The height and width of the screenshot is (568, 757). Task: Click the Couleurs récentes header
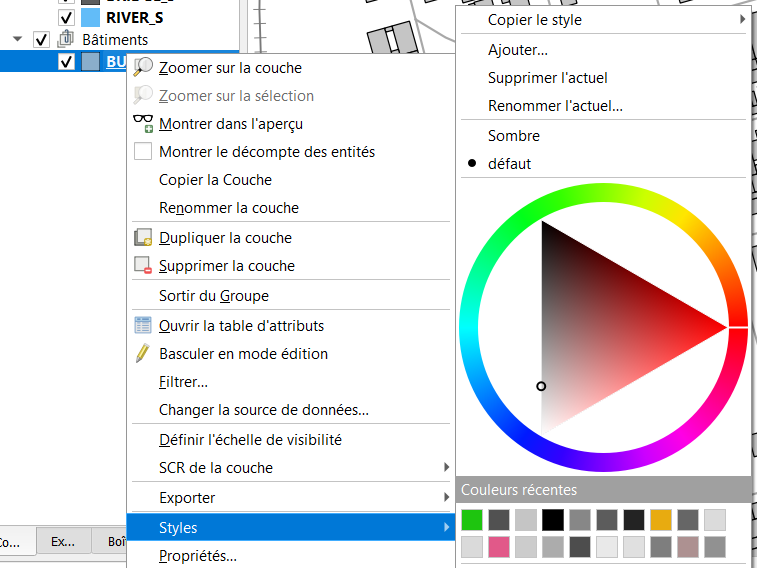[603, 489]
